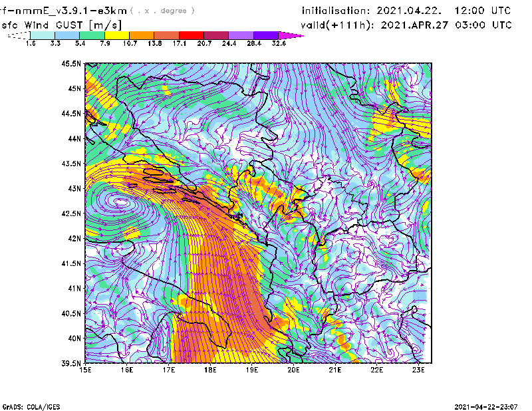
Task: Click the '15E' longitude label
Action: [85, 370]
